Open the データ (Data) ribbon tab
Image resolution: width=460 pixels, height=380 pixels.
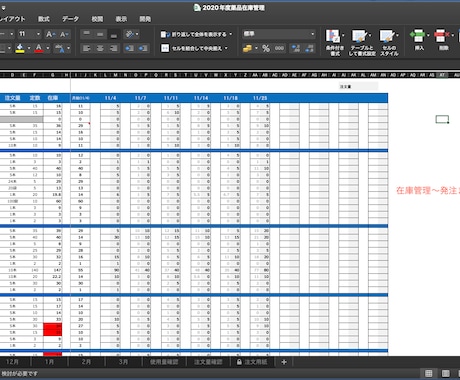(x=70, y=19)
